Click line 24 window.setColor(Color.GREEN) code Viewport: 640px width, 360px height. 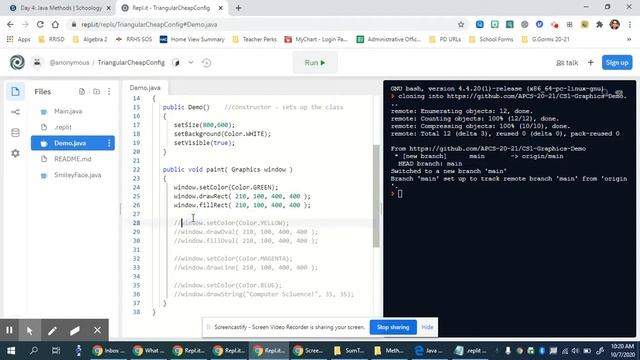tap(226, 187)
